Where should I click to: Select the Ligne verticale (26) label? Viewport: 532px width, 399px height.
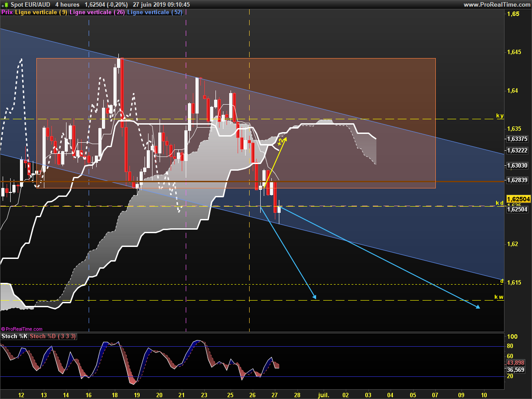click(98, 12)
